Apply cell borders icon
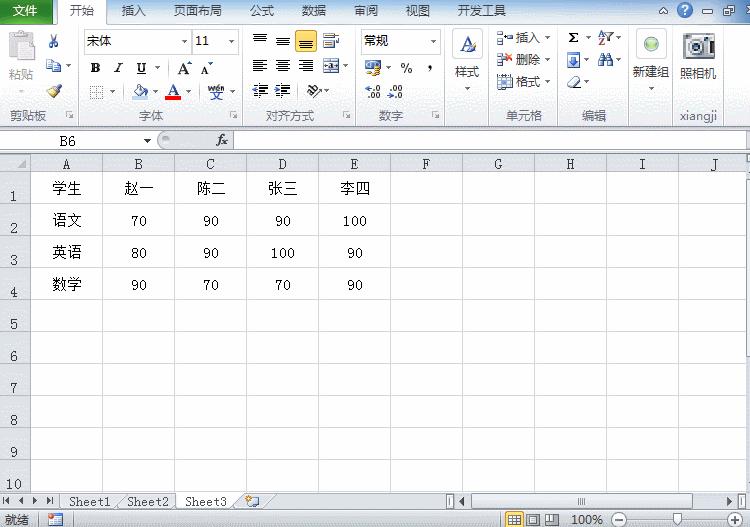The width and height of the screenshot is (750, 527). pyautogui.click(x=96, y=91)
